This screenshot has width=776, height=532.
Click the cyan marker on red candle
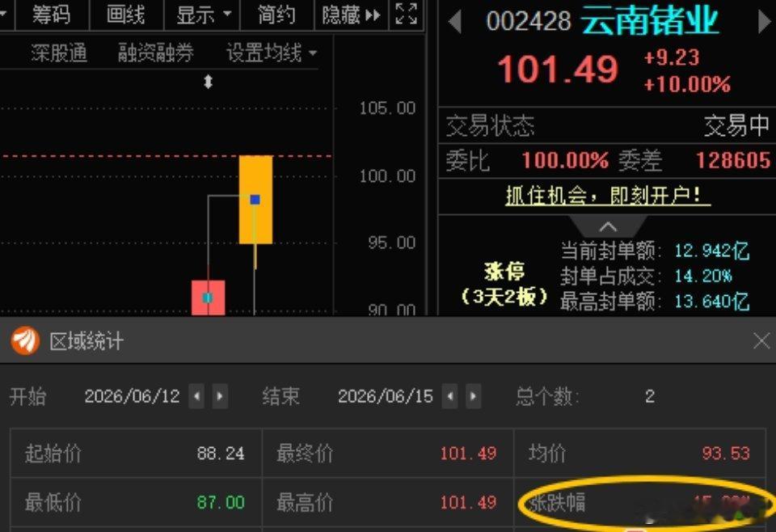208,298
